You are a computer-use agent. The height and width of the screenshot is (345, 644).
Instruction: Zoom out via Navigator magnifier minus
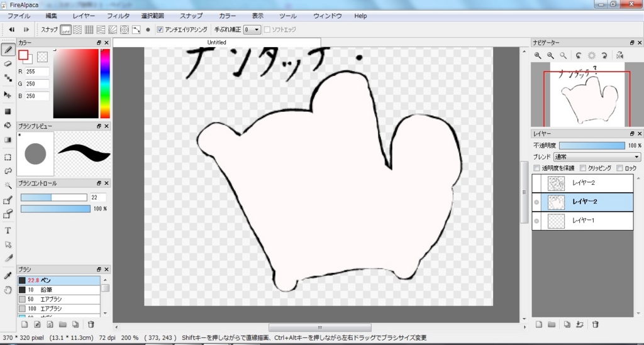point(550,55)
